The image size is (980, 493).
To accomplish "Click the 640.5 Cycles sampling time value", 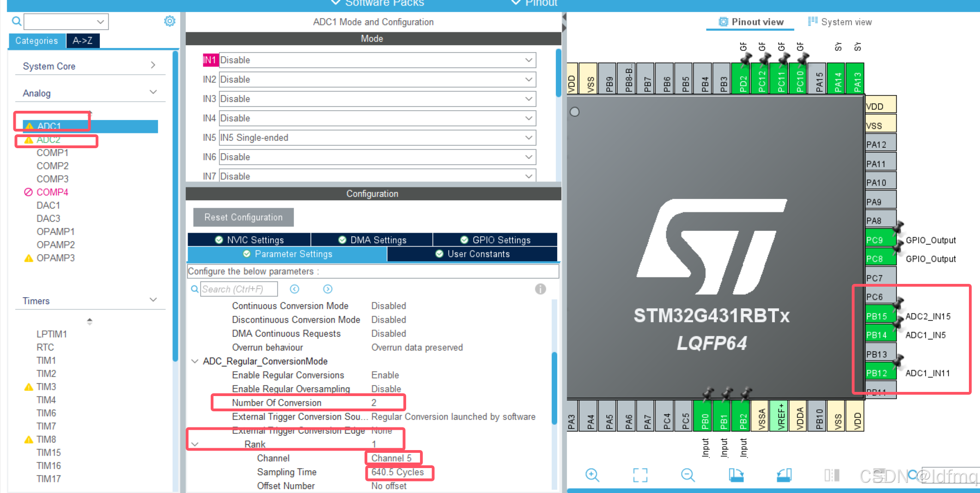I will tap(397, 472).
